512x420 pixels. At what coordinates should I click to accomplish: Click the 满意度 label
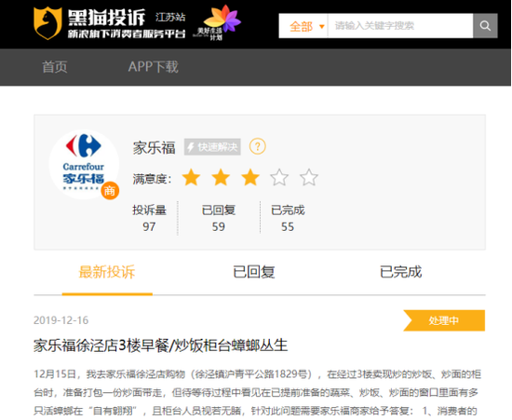coord(152,179)
